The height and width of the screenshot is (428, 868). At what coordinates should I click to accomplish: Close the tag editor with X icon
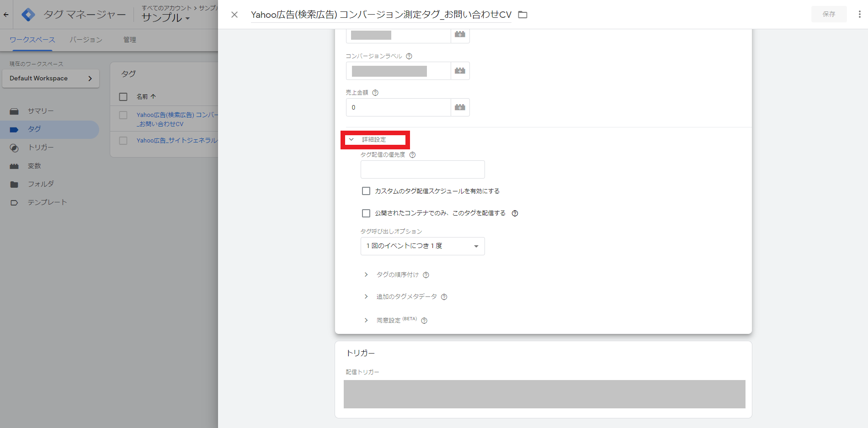(234, 15)
